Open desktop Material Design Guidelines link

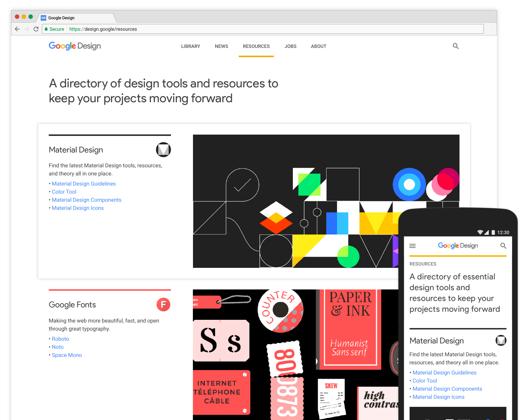click(84, 184)
